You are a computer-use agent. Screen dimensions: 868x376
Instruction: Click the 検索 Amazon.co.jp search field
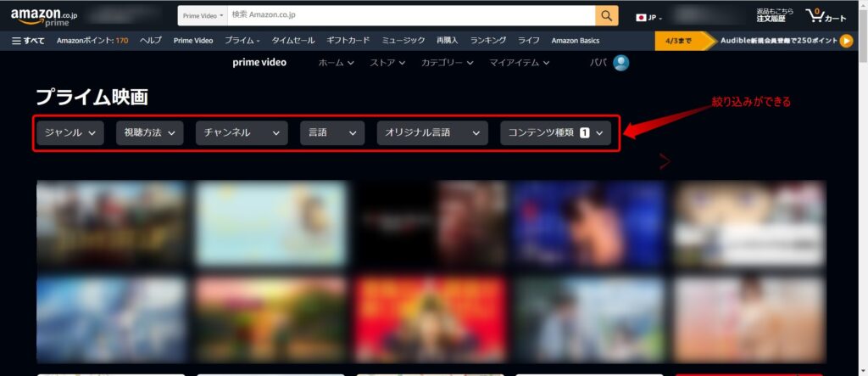coord(411,15)
